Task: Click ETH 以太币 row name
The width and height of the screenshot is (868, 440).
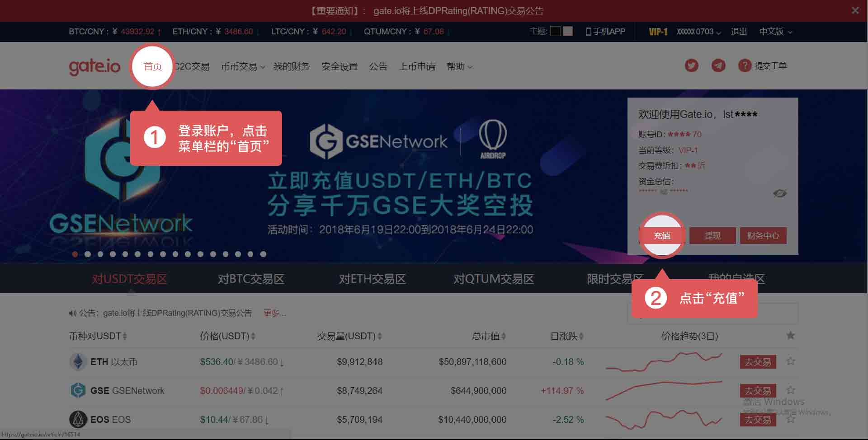Action: pos(114,362)
